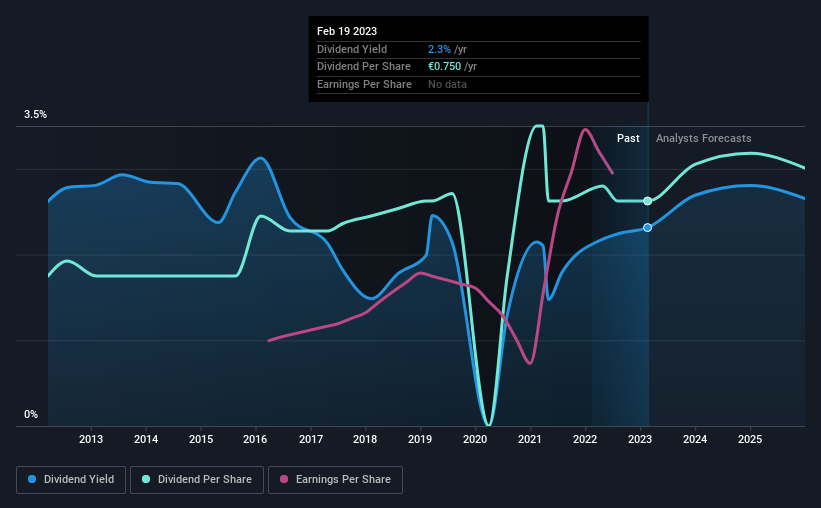Image resolution: width=821 pixels, height=508 pixels.
Task: Click the tooltip Dividend Yield row label
Action: (352, 49)
